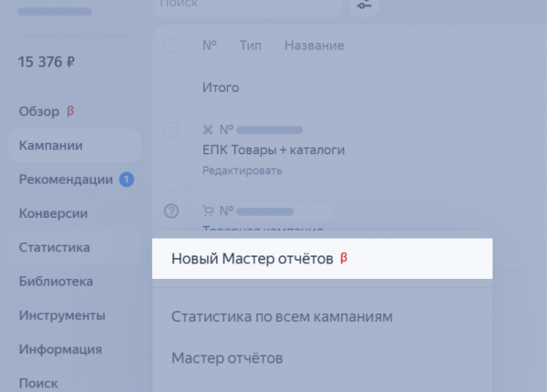Viewport: 547px width, 392px height.
Task: Go to Кампании in the sidebar
Action: click(51, 145)
